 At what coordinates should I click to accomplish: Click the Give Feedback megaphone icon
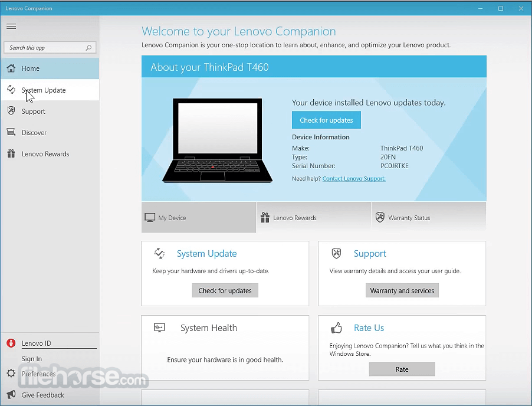pyautogui.click(x=11, y=394)
